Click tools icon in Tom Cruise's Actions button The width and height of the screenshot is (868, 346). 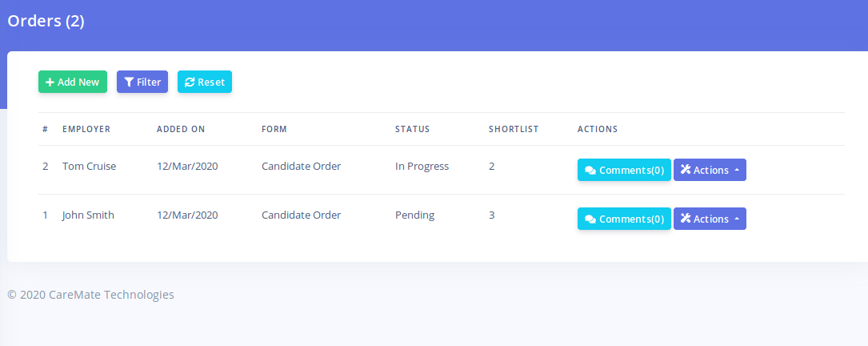tap(686, 170)
